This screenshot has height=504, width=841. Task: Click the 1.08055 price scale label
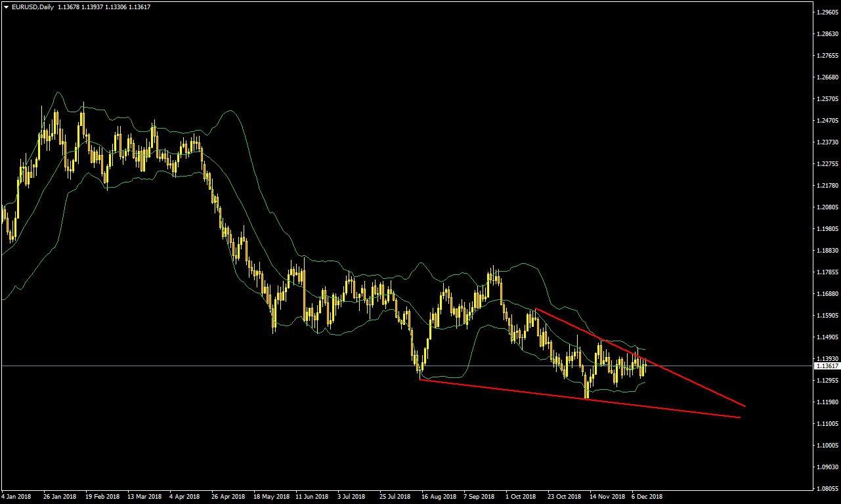coord(827,489)
